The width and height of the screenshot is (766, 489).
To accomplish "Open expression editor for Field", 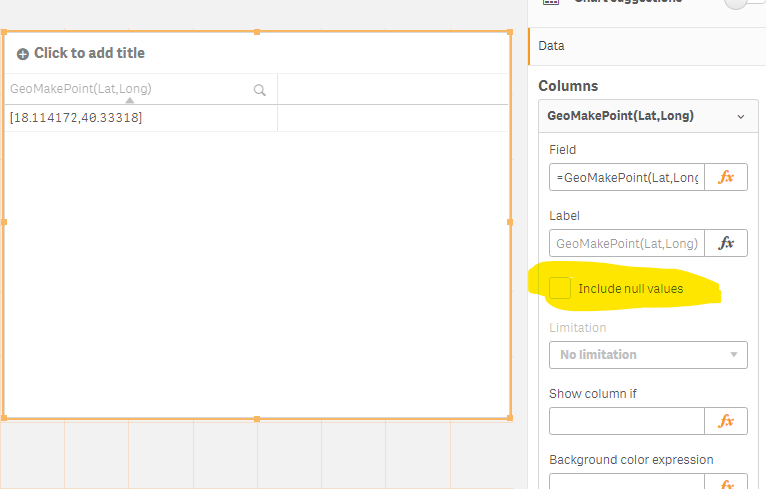I will pos(726,177).
